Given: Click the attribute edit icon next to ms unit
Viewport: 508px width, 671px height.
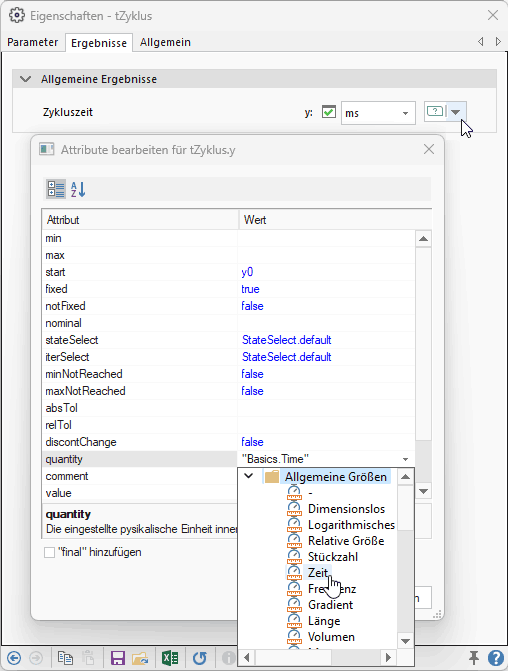Looking at the screenshot, I should point(435,112).
